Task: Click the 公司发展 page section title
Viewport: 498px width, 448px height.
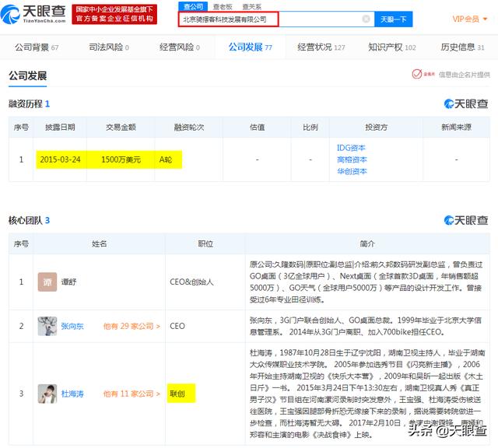Action: 28,76
